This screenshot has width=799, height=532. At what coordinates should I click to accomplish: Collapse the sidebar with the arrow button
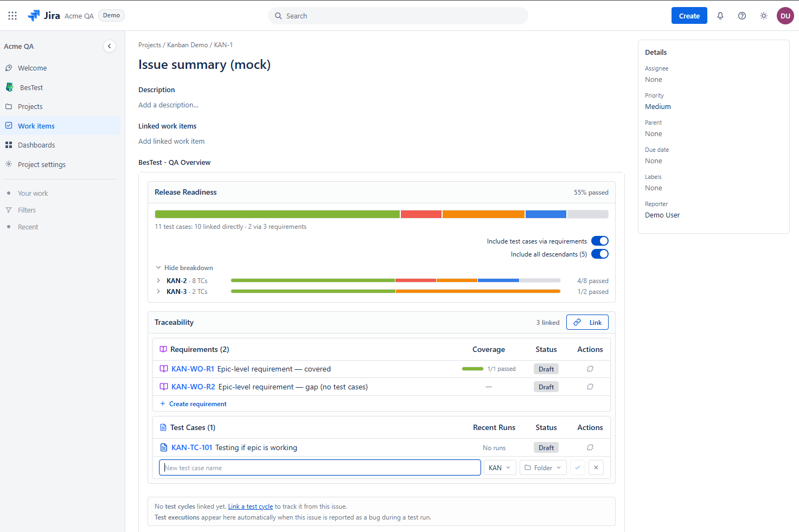click(x=110, y=46)
